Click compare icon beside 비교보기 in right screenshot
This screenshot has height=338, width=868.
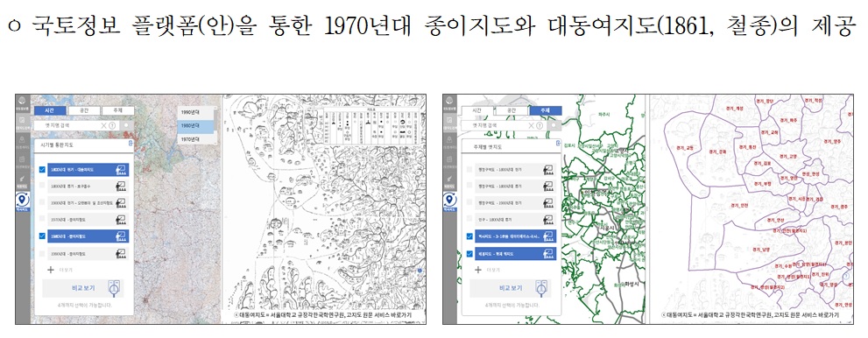[x=542, y=288]
